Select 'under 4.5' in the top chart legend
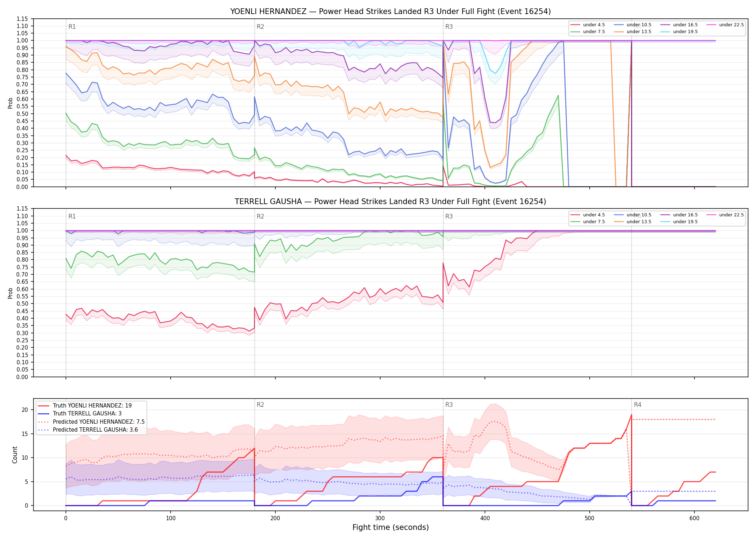The image size is (756, 540). (x=588, y=25)
